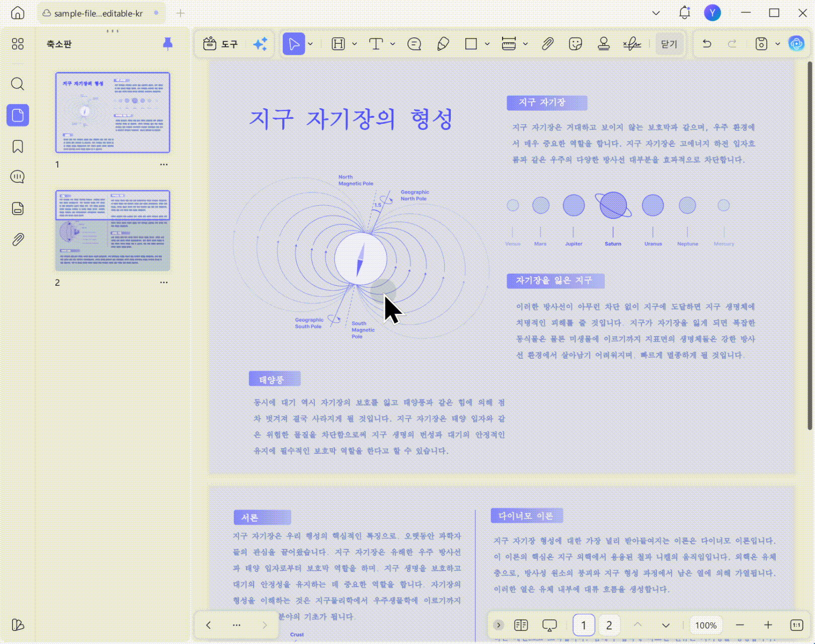Select the page 2 thumbnail
815x644 pixels.
tap(113, 230)
